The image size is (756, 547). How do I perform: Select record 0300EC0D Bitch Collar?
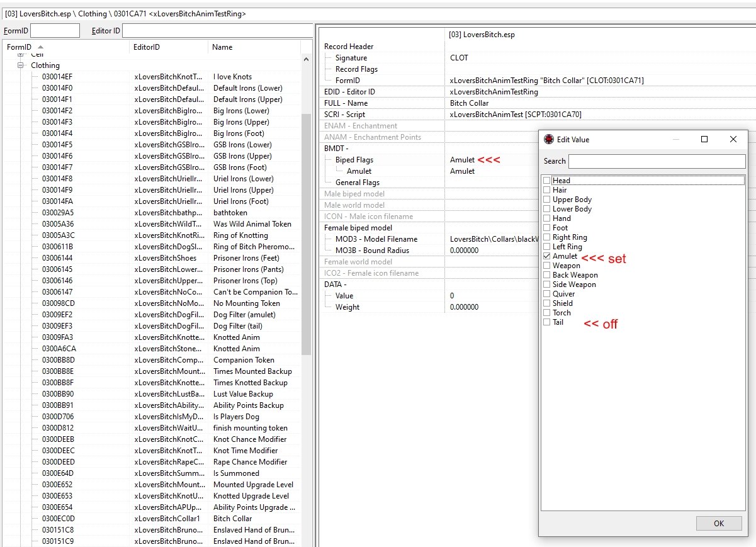click(x=151, y=519)
